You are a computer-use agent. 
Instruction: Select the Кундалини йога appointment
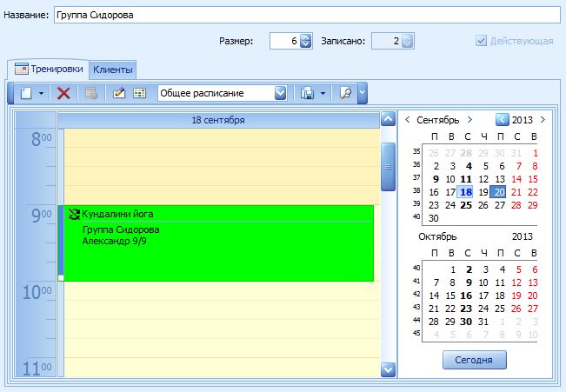point(216,243)
